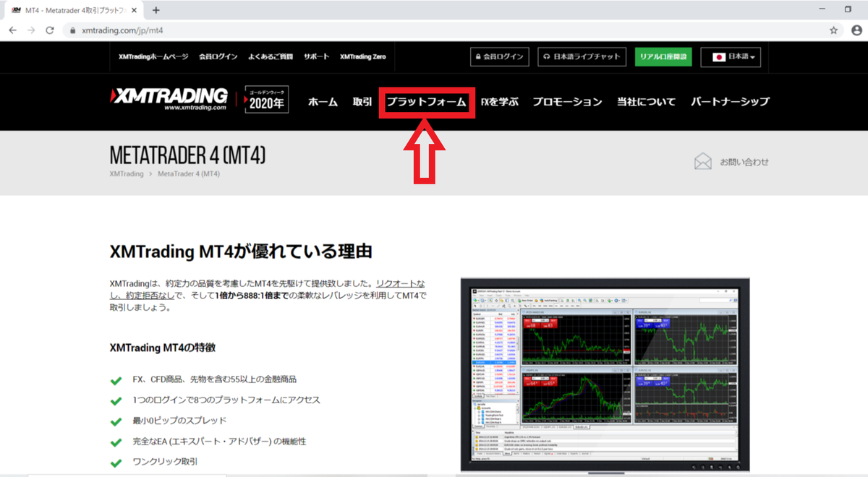The width and height of the screenshot is (868, 477).
Task: Click the ゴールデンウィーク 2020年 badge
Action: (267, 99)
